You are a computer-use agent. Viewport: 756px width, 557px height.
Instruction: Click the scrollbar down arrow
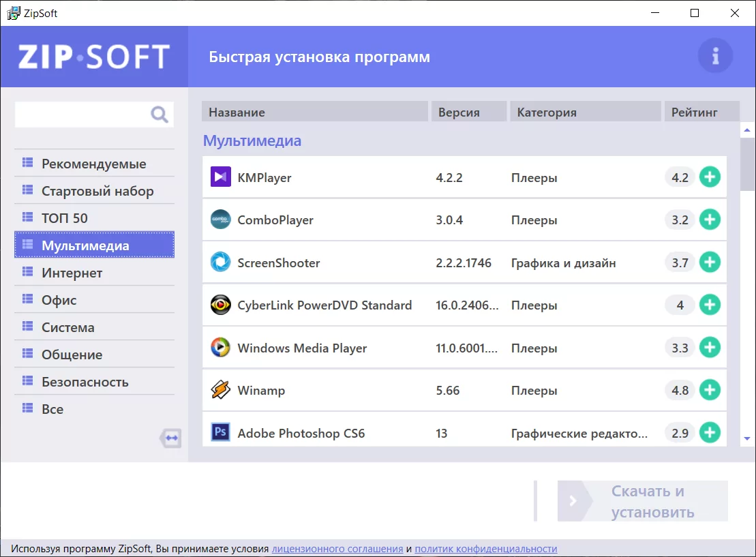pyautogui.click(x=747, y=438)
